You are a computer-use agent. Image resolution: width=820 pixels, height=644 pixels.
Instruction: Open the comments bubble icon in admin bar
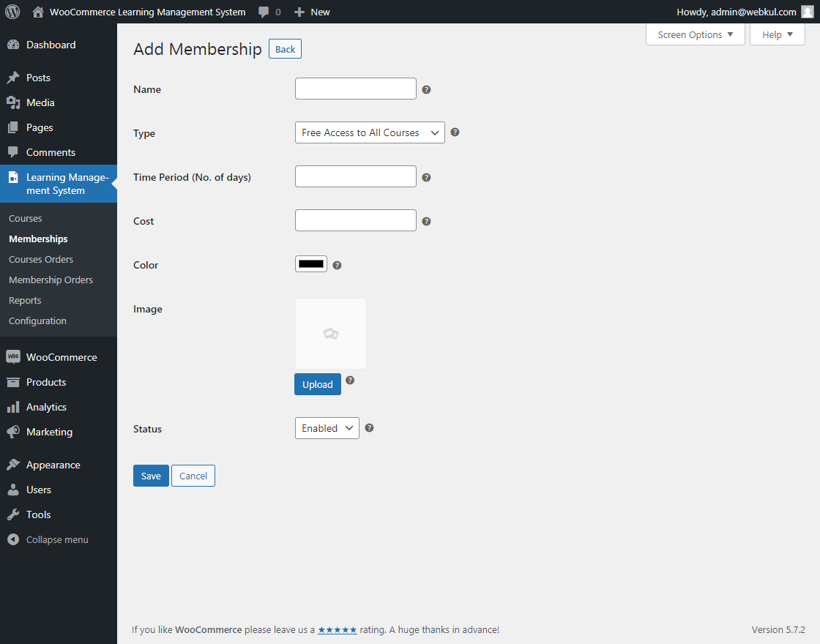(264, 12)
